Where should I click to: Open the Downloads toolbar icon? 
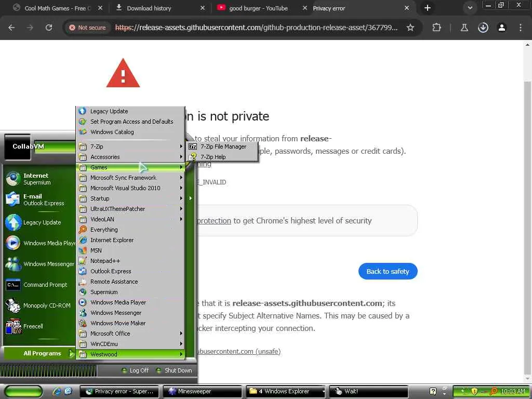(x=483, y=28)
